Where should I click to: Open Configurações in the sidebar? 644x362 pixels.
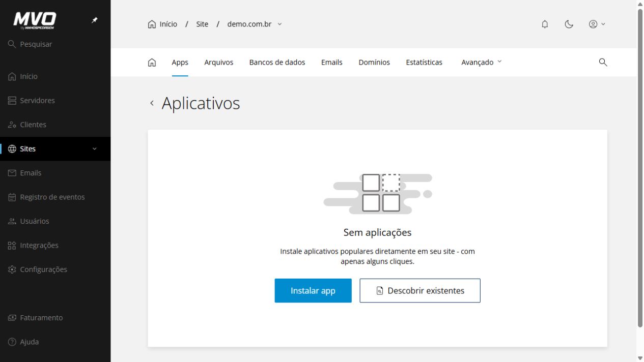pos(55,269)
